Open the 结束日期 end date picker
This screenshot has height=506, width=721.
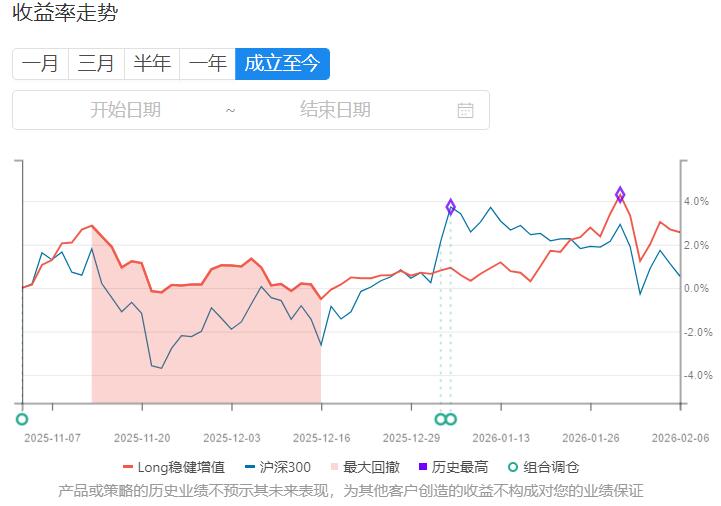[x=335, y=110]
